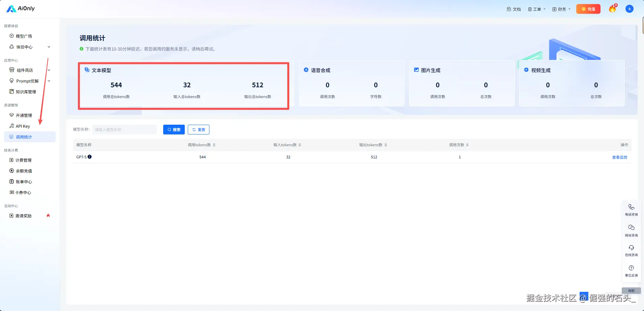Click the 余额充值 coin icon
Viewport: 644px width, 311px height.
point(11,171)
